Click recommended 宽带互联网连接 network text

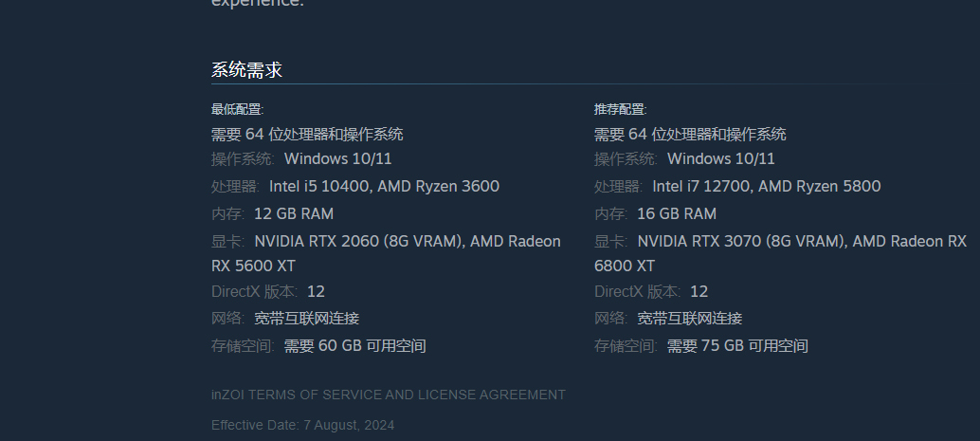[x=689, y=319]
